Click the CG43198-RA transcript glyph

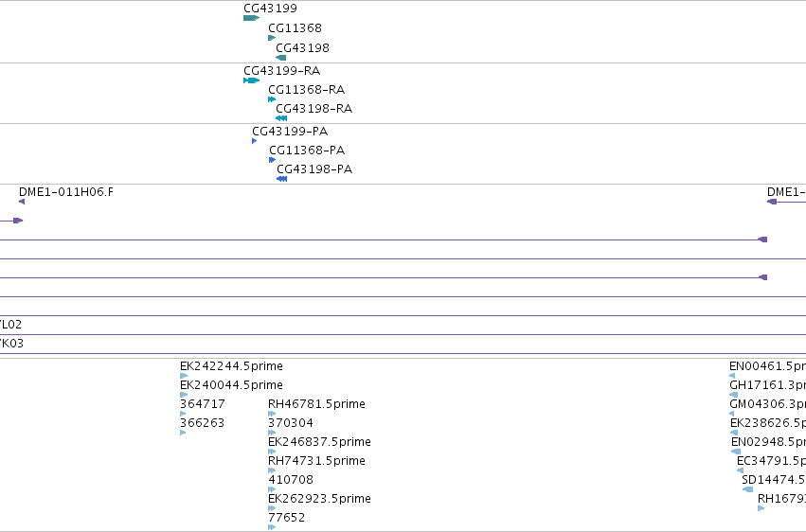coord(281,118)
